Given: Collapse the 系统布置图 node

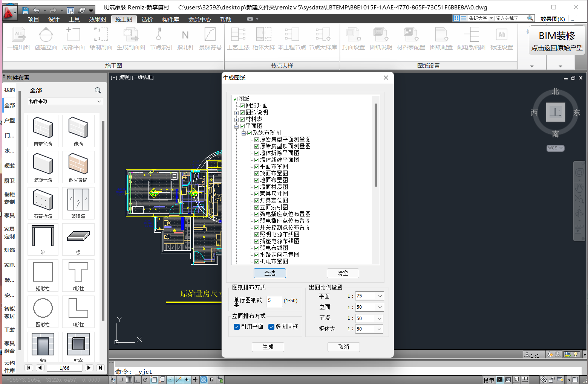Looking at the screenshot, I should click(243, 133).
